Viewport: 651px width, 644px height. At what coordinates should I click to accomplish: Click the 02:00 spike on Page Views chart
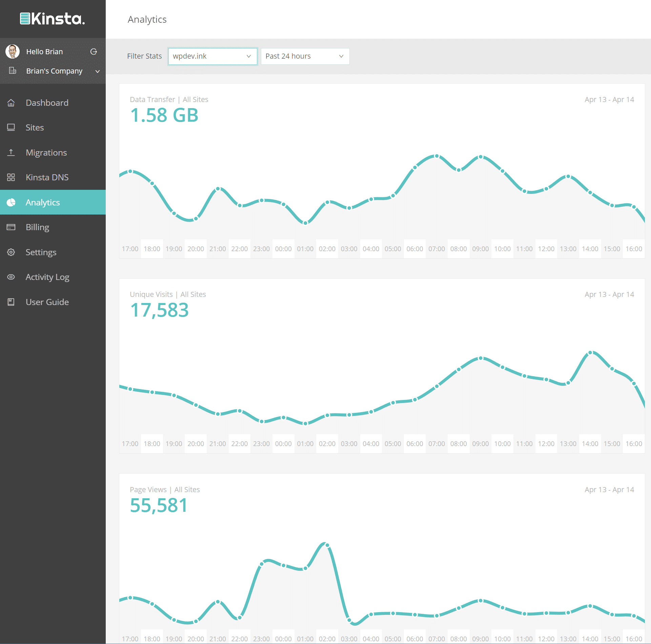[x=327, y=545]
